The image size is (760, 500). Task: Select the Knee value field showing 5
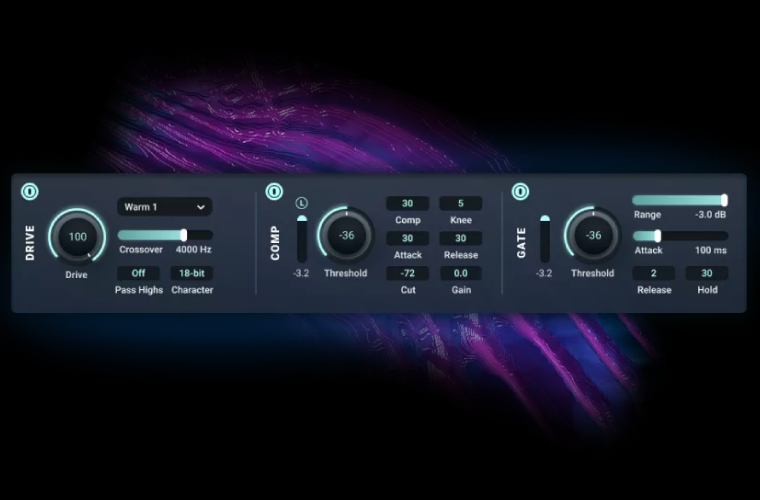[461, 204]
